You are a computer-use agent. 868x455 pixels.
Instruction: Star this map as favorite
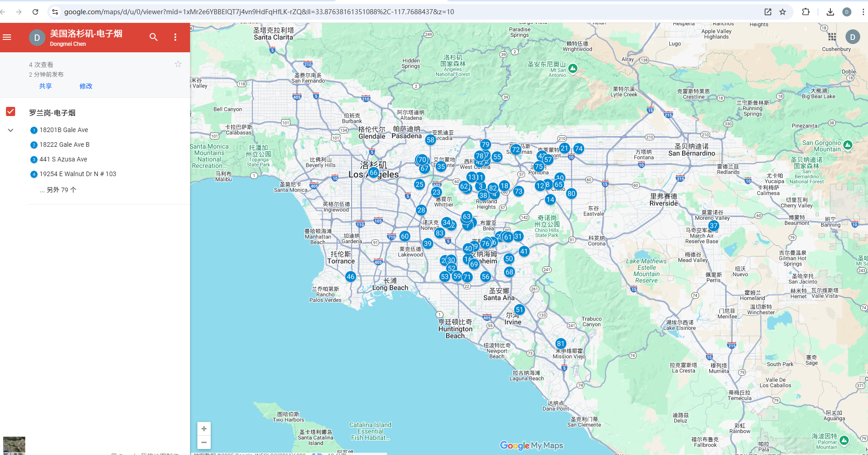coord(178,64)
